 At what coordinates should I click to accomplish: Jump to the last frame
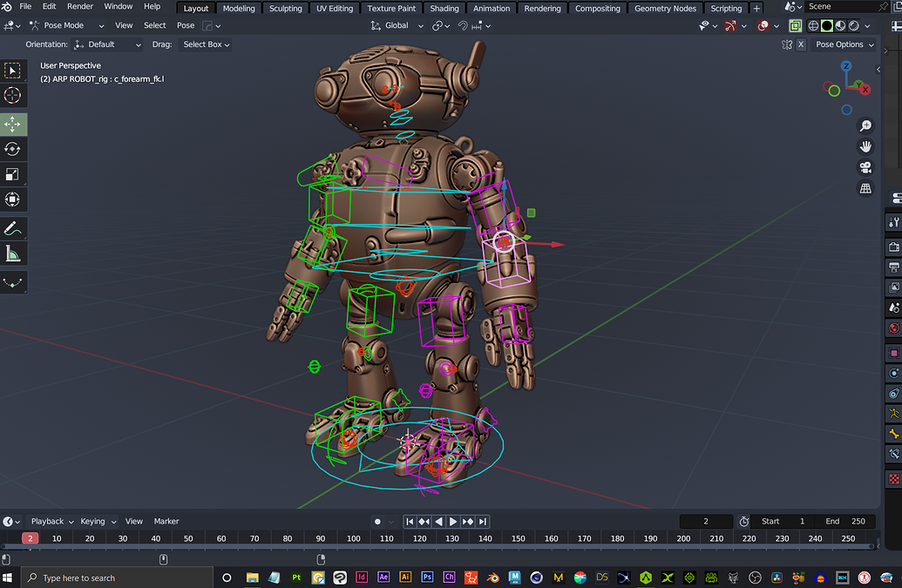(483, 522)
